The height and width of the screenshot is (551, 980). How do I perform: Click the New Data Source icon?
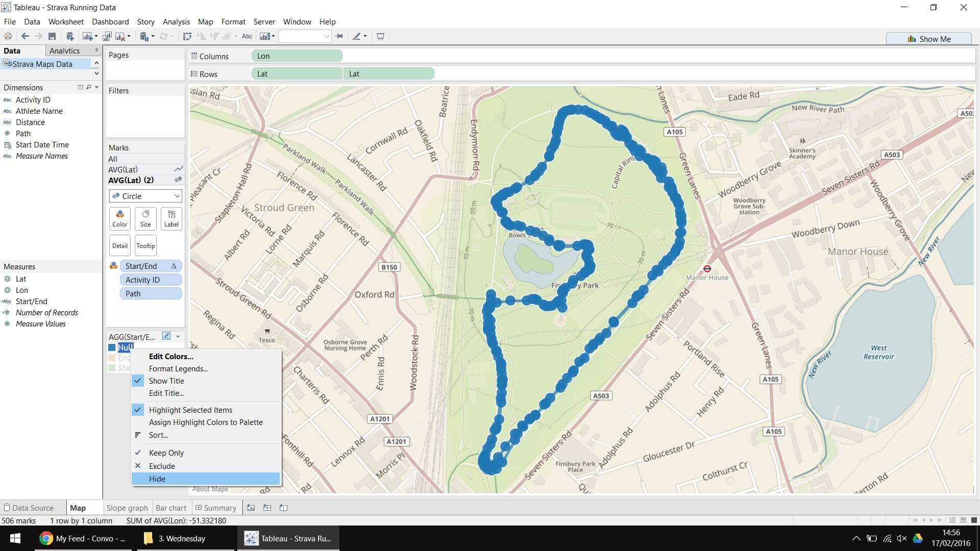click(x=70, y=36)
